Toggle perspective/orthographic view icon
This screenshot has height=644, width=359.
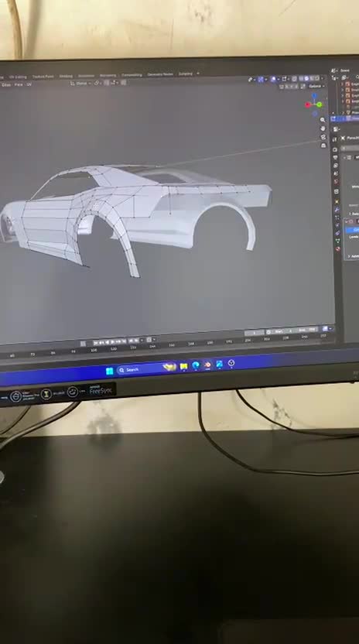coord(323,146)
